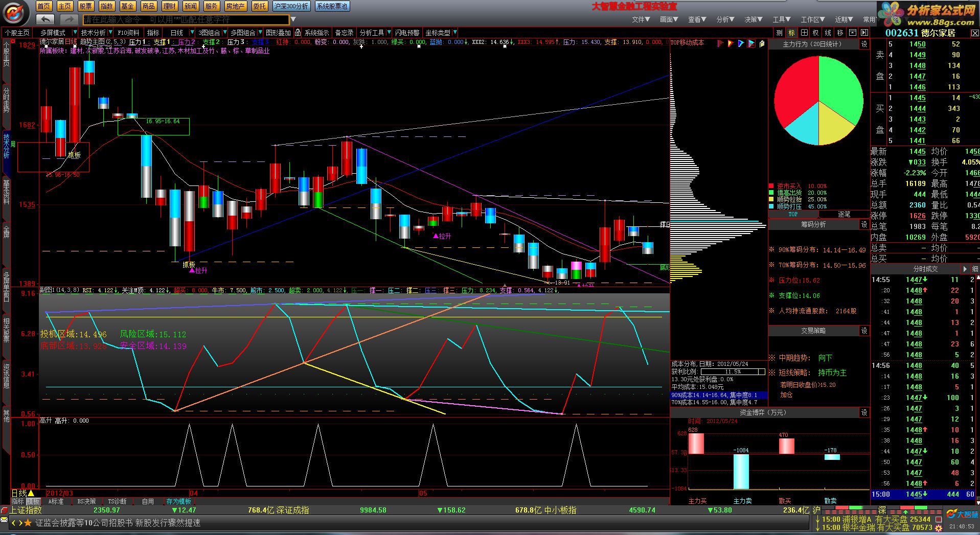Open the 画面 menu
Screen dimensions: 980x535
pyautogui.click(x=669, y=19)
